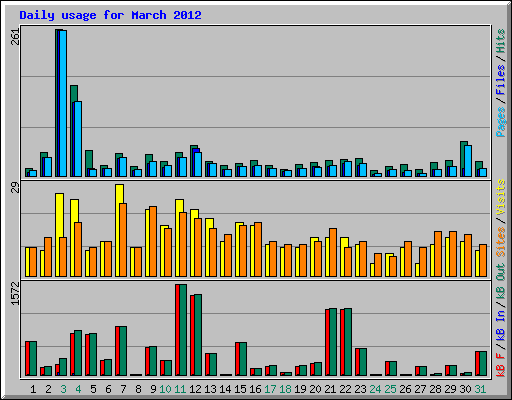Click the day 1 x-axis label
This screenshot has height=400, width=512.
[33, 389]
